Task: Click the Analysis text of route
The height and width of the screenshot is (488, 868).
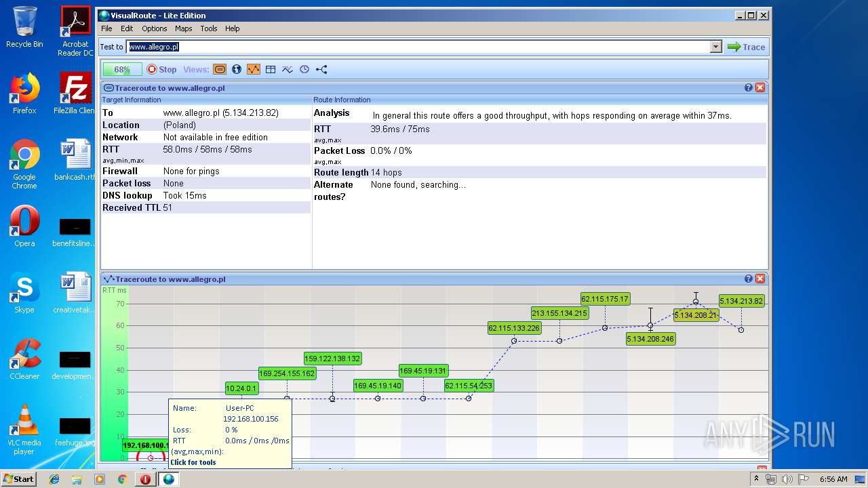Action: coord(552,116)
